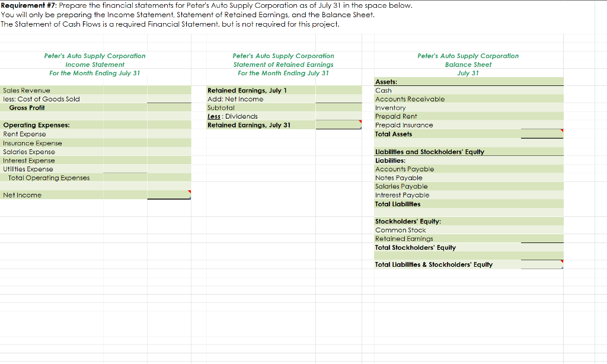The image size is (607, 364).
Task: Select the Sales Revenue amount cell
Action: [169, 90]
